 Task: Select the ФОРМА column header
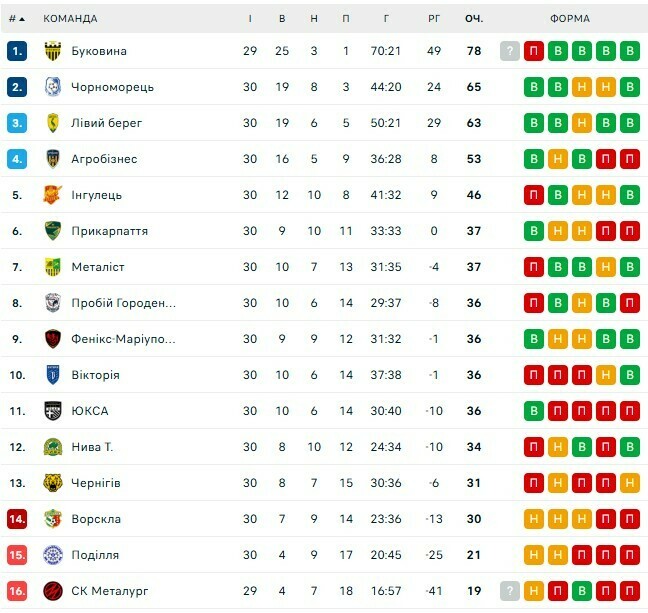[x=570, y=19]
